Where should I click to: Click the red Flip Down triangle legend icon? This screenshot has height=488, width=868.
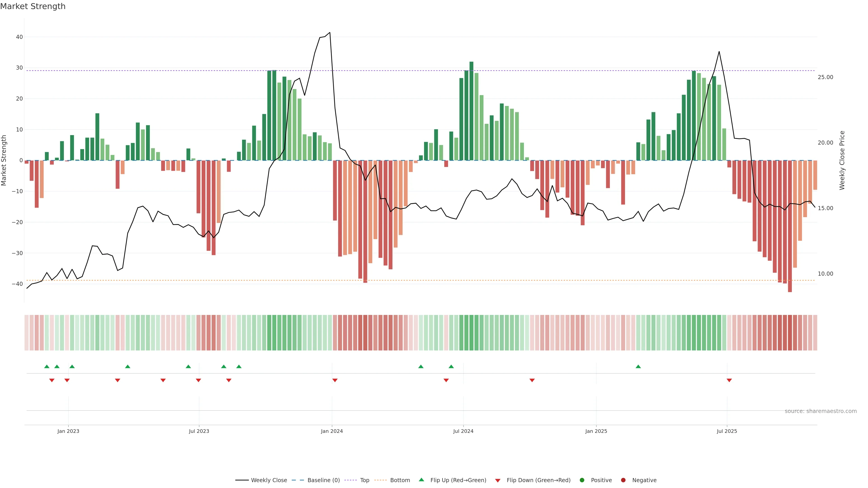click(x=497, y=481)
